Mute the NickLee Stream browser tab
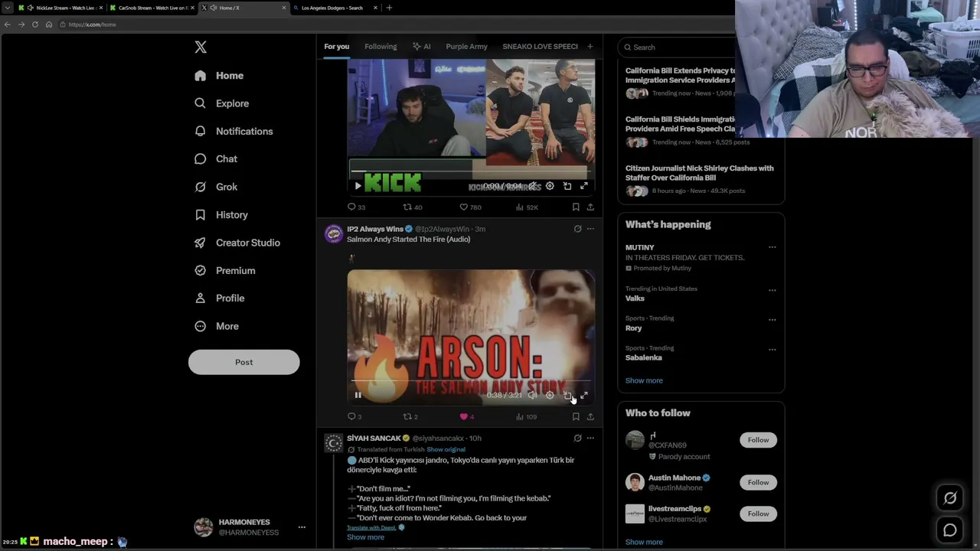 31,8
